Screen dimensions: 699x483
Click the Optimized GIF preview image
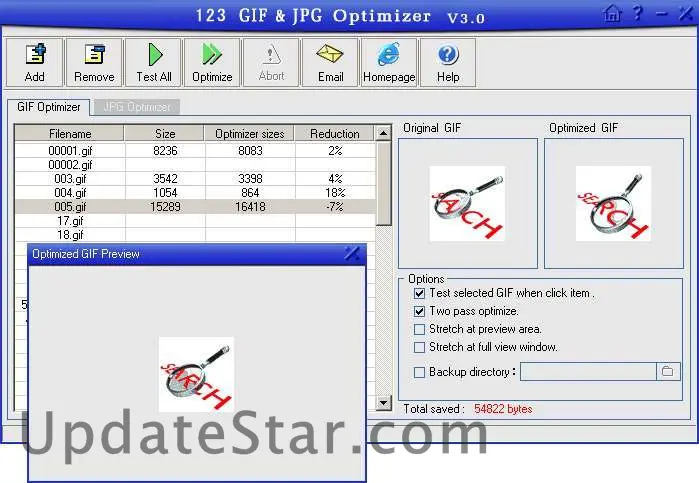613,204
